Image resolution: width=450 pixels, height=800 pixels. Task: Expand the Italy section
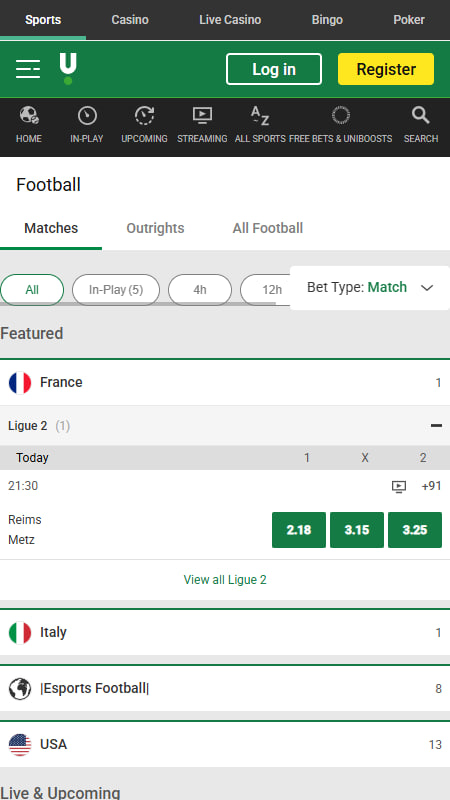(225, 633)
